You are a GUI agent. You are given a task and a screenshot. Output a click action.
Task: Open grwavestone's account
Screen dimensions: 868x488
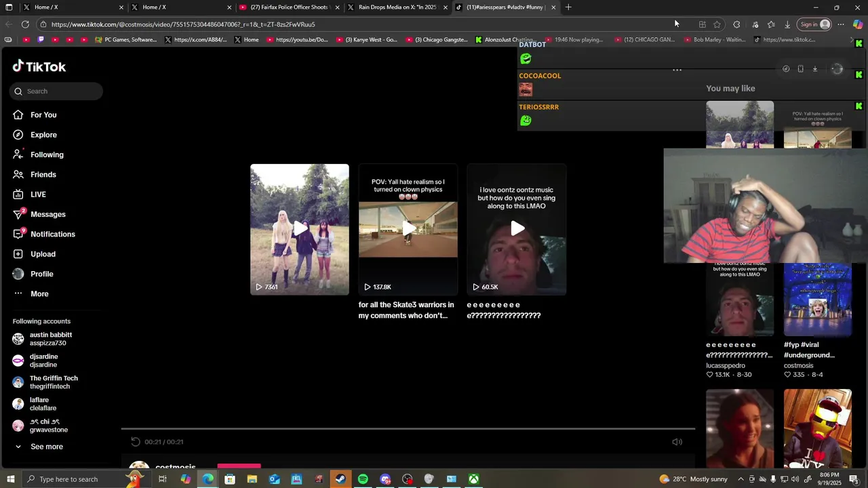click(40, 426)
